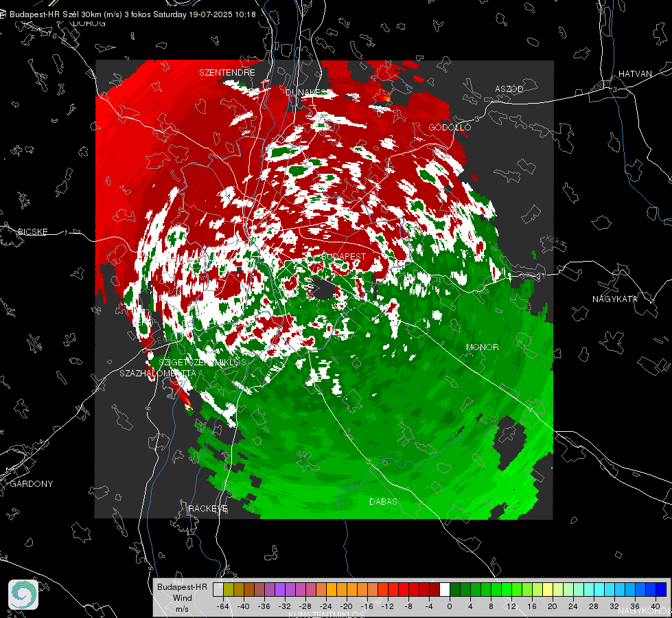Click the swirl weather service logo

pyautogui.click(x=23, y=595)
